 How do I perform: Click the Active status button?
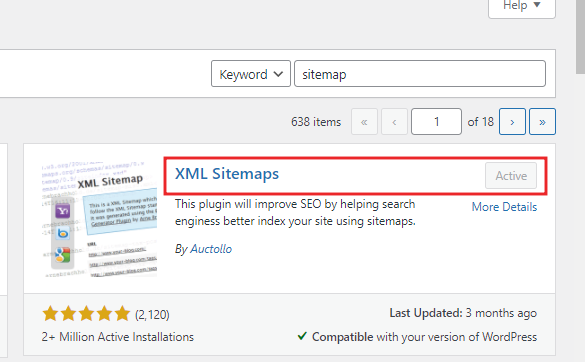click(x=511, y=175)
